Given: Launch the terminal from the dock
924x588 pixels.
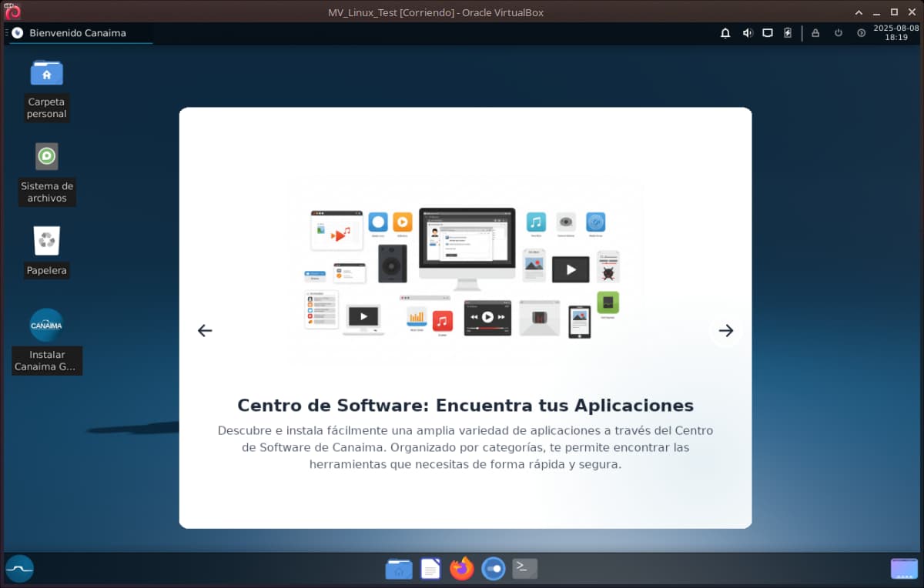Looking at the screenshot, I should coord(524,569).
